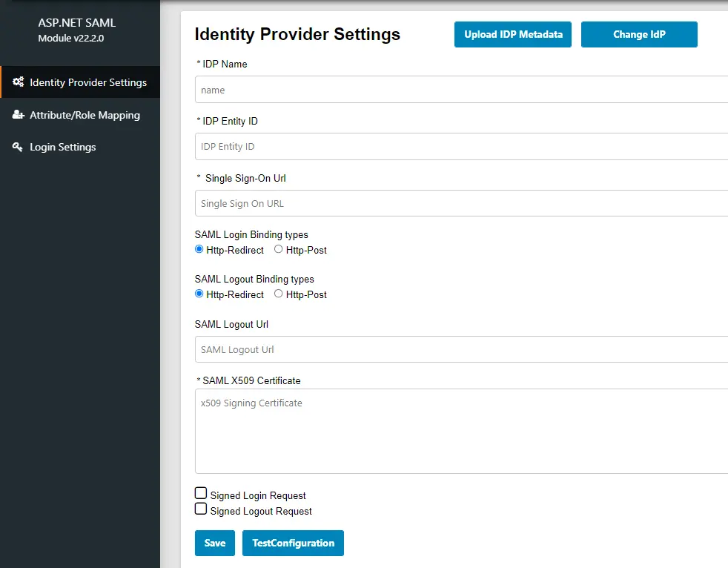This screenshot has width=728, height=568.
Task: Click into the IDP Entity ID field
Action: (x=462, y=146)
